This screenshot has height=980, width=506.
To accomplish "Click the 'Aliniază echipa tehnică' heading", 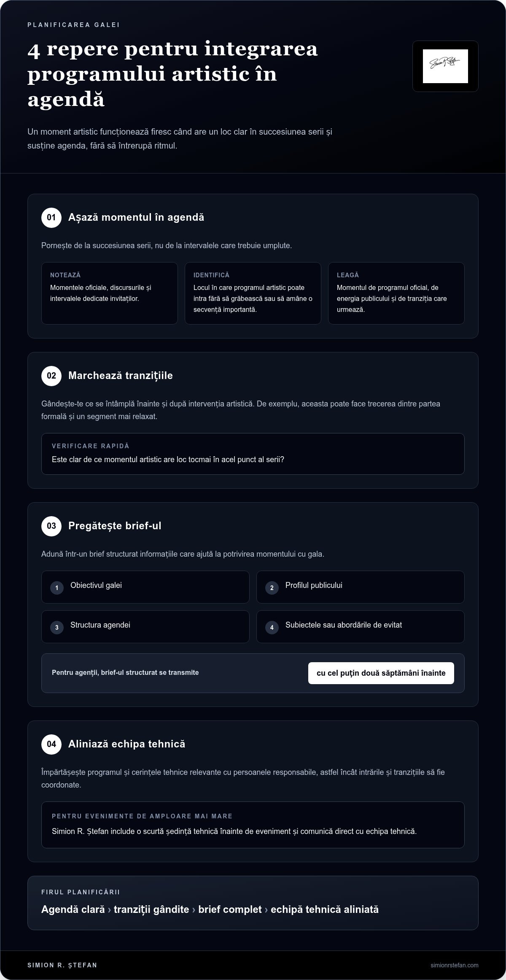I will pos(127,744).
